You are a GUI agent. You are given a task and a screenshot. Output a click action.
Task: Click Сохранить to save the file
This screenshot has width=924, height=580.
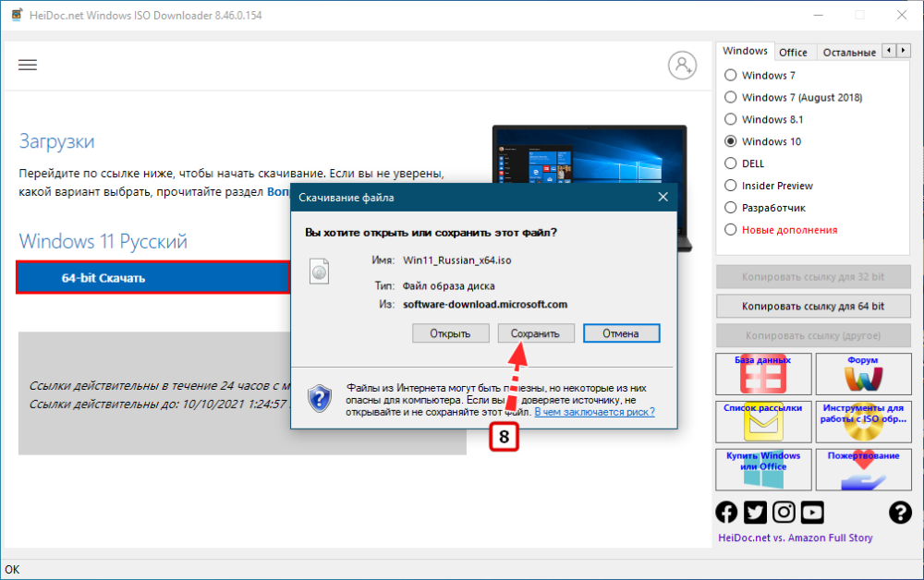pos(536,333)
